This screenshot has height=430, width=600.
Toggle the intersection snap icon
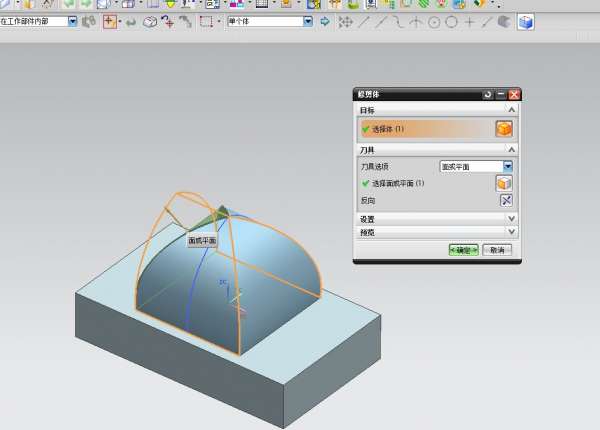pos(416,22)
